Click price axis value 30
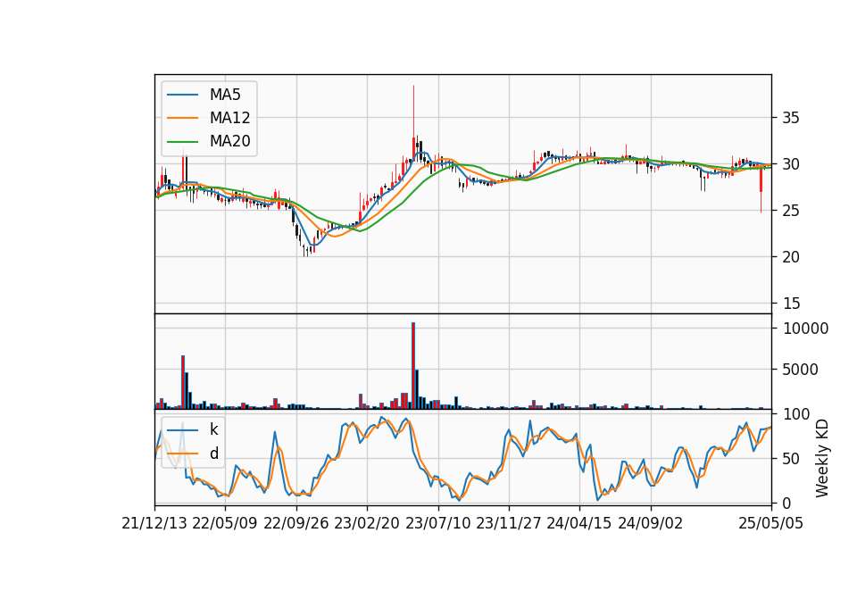 pyautogui.click(x=790, y=164)
